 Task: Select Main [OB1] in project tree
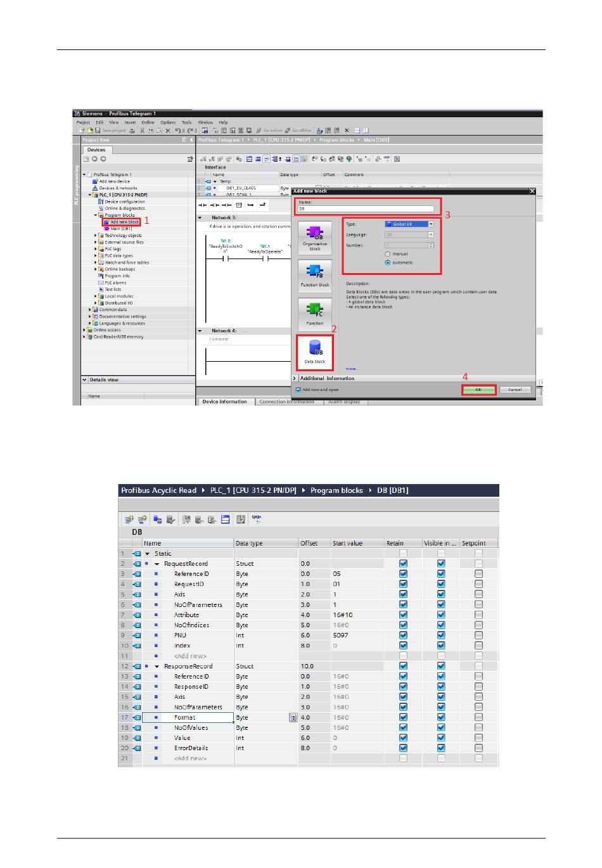coord(121,229)
